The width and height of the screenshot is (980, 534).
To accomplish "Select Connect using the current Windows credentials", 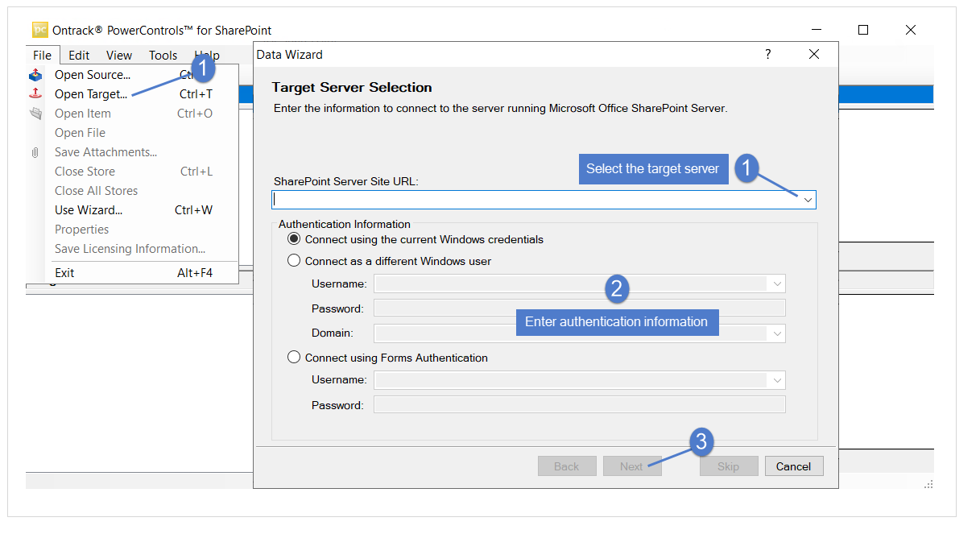I will (294, 239).
